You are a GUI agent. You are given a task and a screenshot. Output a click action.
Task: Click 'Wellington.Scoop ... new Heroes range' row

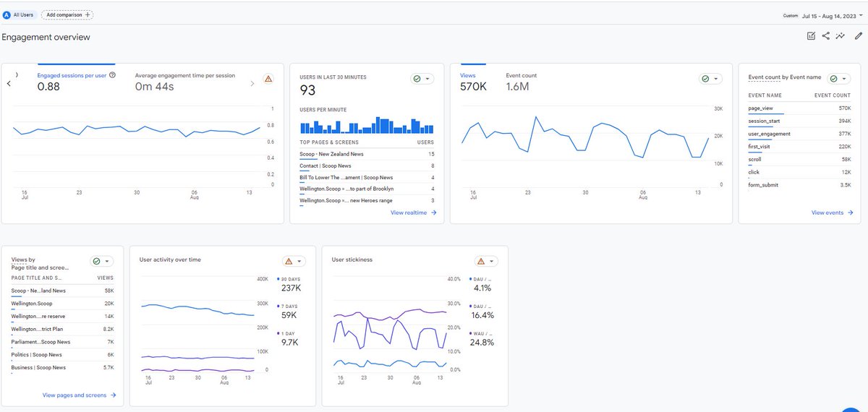click(367, 201)
